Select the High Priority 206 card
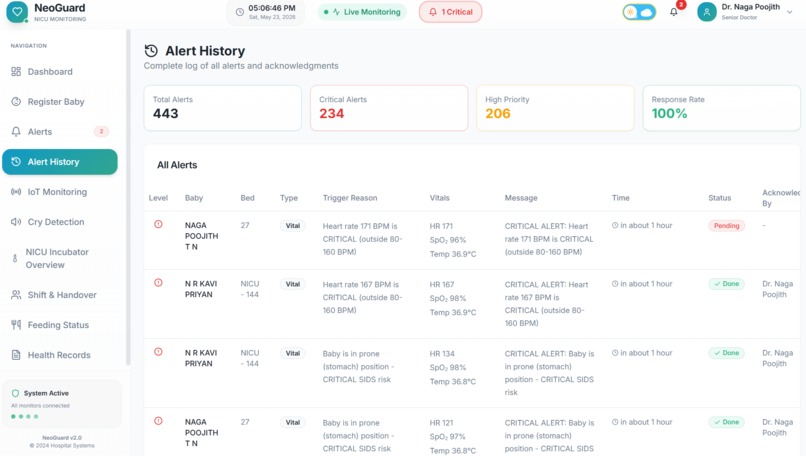 pos(555,108)
